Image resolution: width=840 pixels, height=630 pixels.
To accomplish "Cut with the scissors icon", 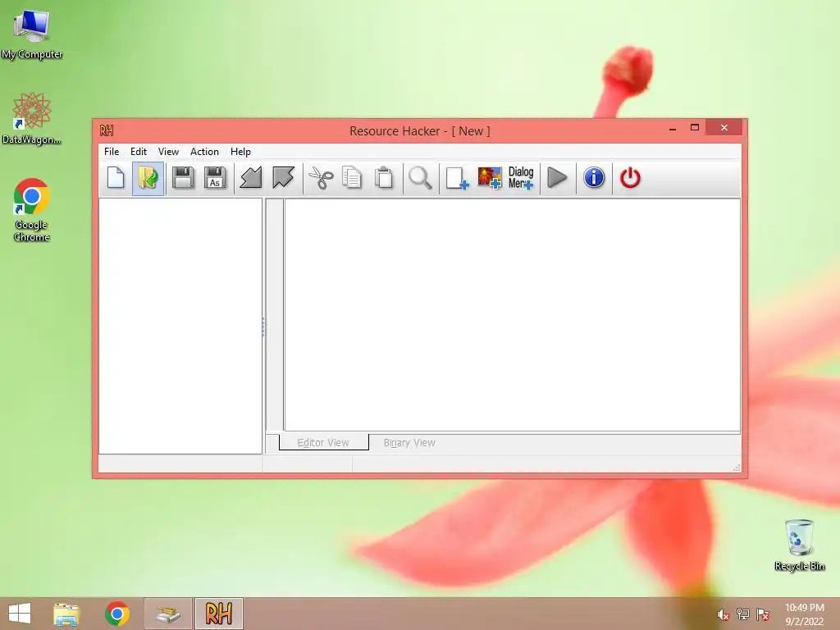I will coord(321,178).
